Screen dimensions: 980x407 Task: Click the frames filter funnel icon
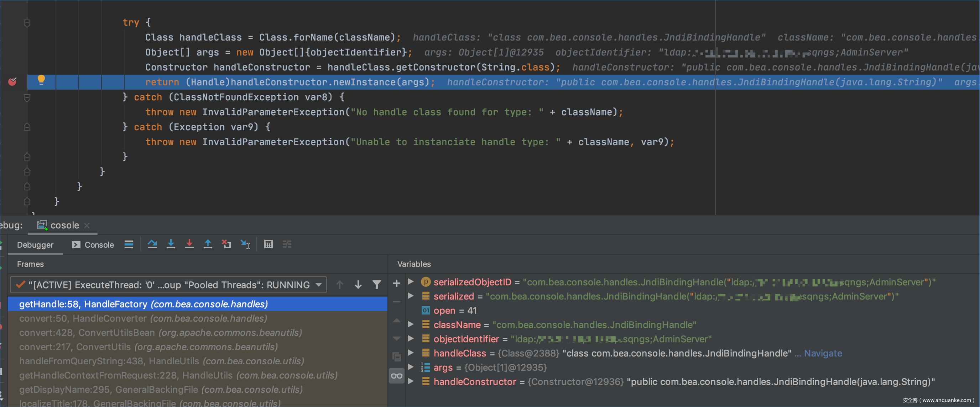click(x=376, y=285)
